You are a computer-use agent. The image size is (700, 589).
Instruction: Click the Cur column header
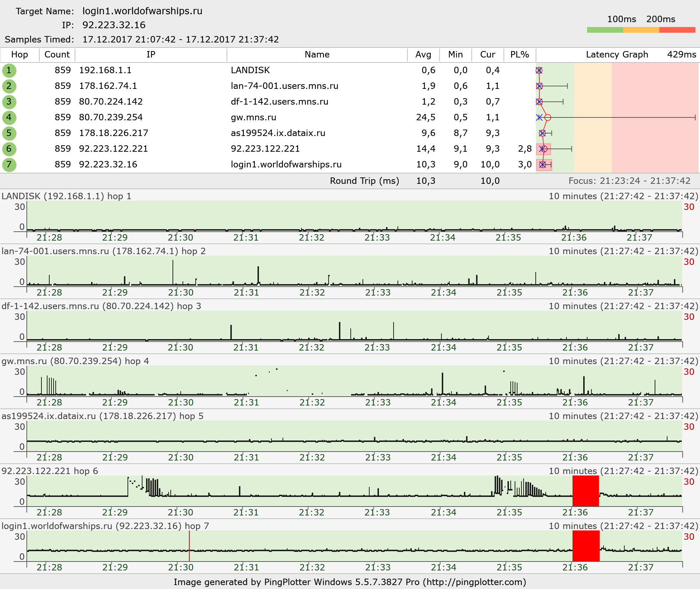(487, 55)
